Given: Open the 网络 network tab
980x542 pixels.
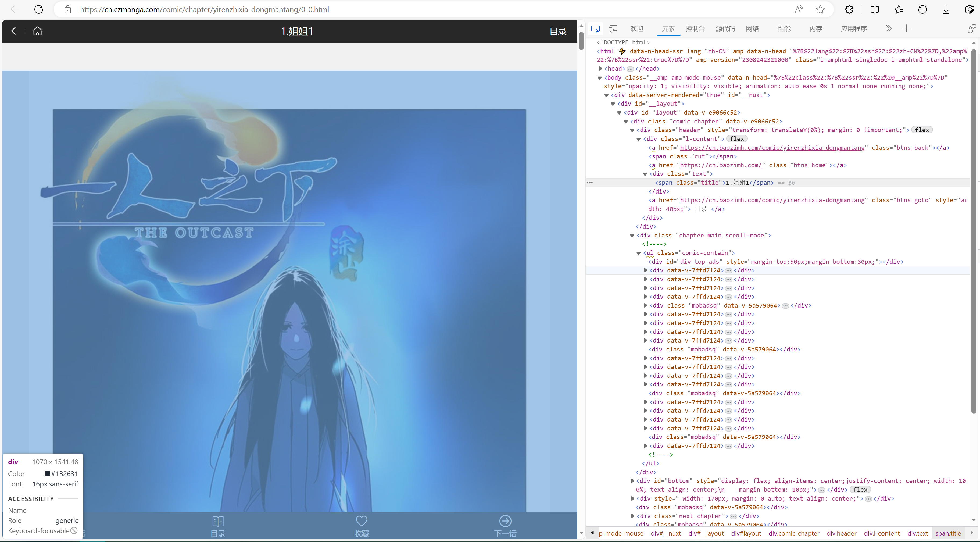Looking at the screenshot, I should click(x=752, y=28).
